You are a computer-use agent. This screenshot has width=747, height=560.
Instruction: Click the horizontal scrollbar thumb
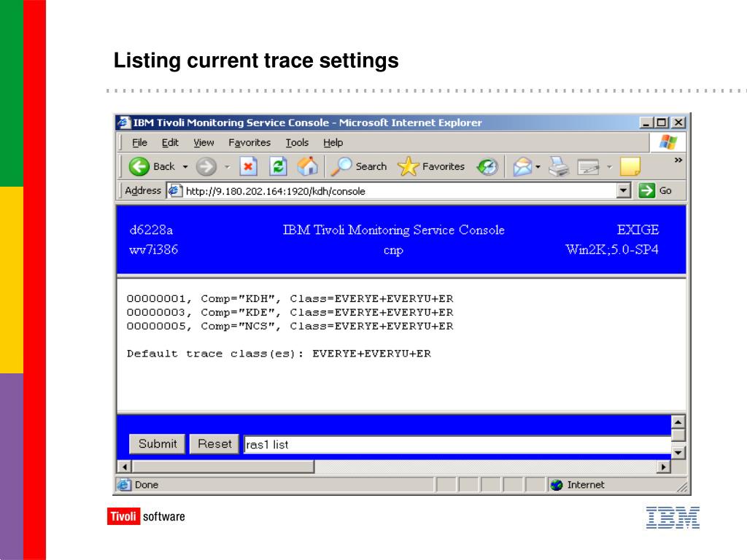coord(223,467)
